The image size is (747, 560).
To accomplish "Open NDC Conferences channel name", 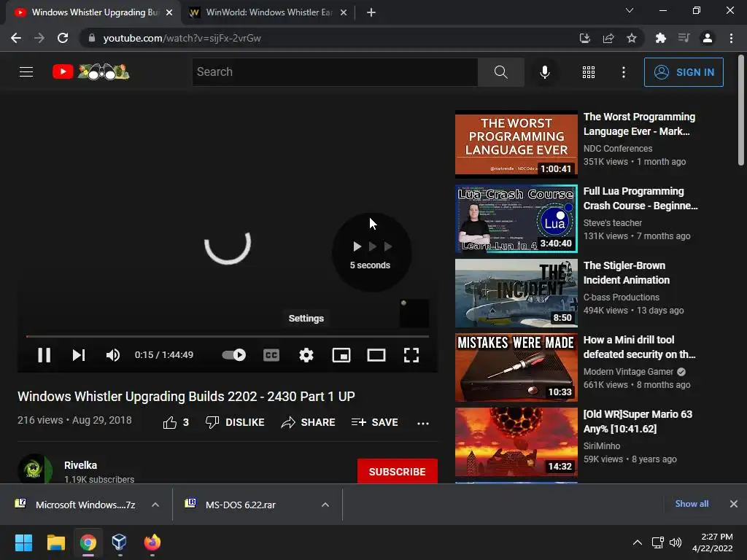I will (618, 149).
